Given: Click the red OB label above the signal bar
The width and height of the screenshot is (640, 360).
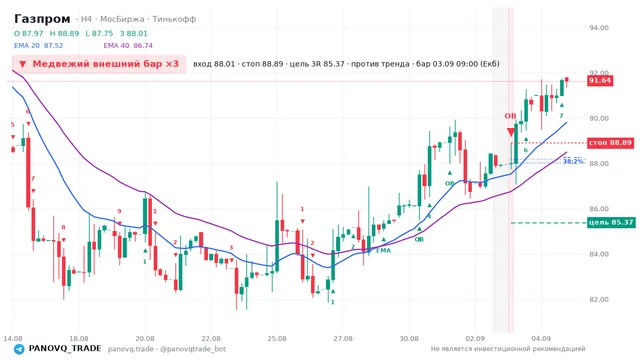Looking at the screenshot, I should tap(510, 116).
